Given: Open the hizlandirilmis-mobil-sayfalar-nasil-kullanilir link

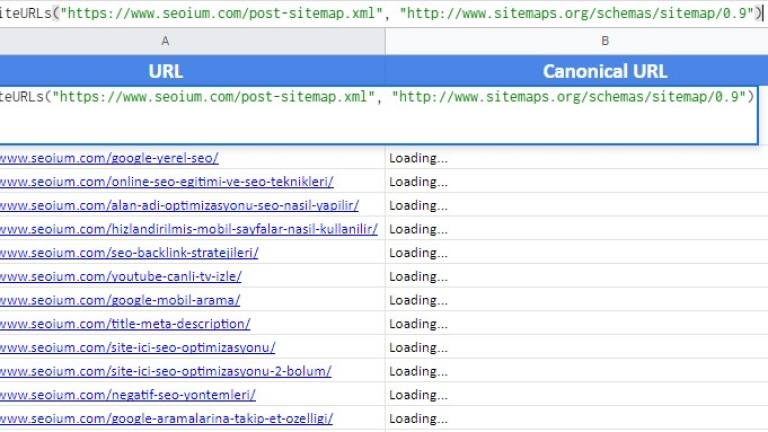Looking at the screenshot, I should (189, 229).
